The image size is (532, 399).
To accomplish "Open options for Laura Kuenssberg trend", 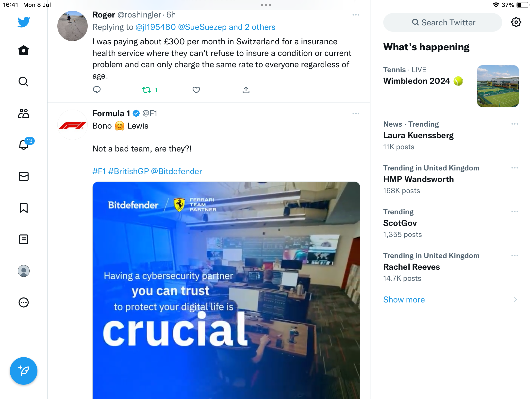I will [515, 124].
